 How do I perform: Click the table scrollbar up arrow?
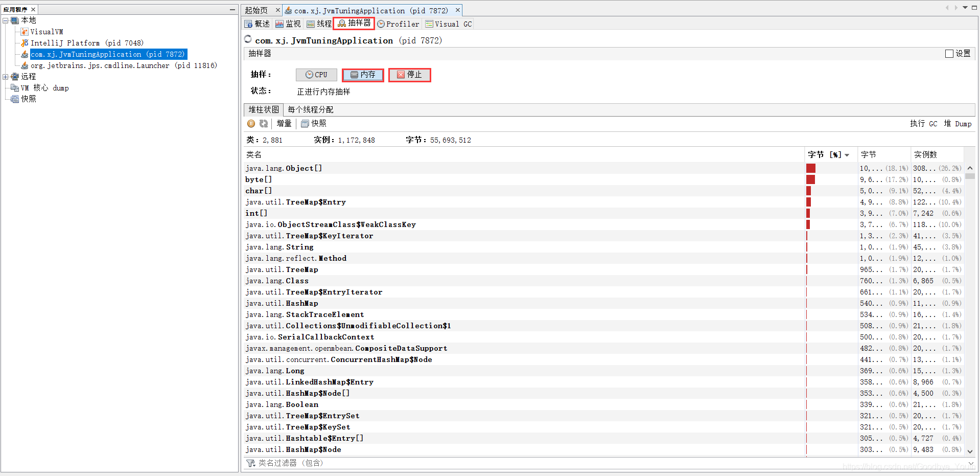tap(970, 168)
